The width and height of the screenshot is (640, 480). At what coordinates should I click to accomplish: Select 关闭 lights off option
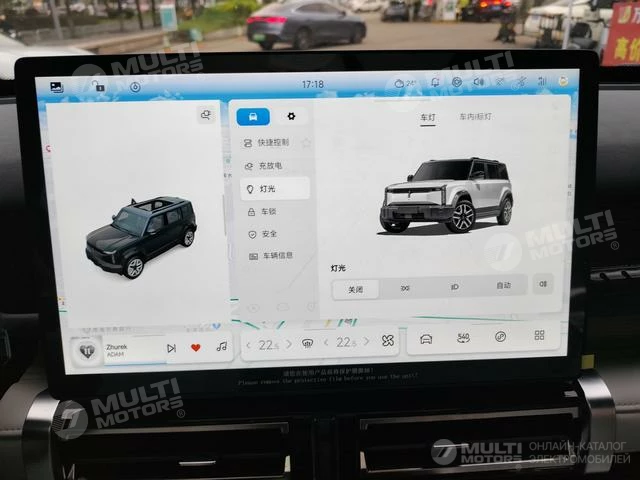pos(356,289)
